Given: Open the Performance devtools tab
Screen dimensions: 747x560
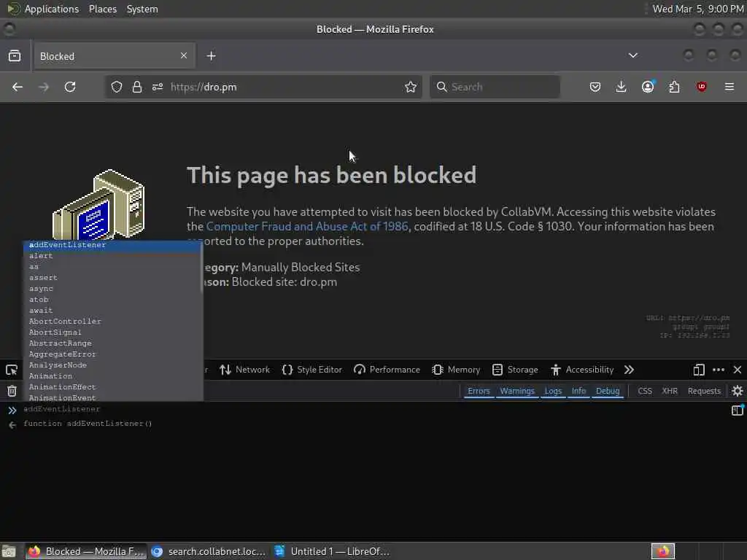Looking at the screenshot, I should click(x=387, y=370).
